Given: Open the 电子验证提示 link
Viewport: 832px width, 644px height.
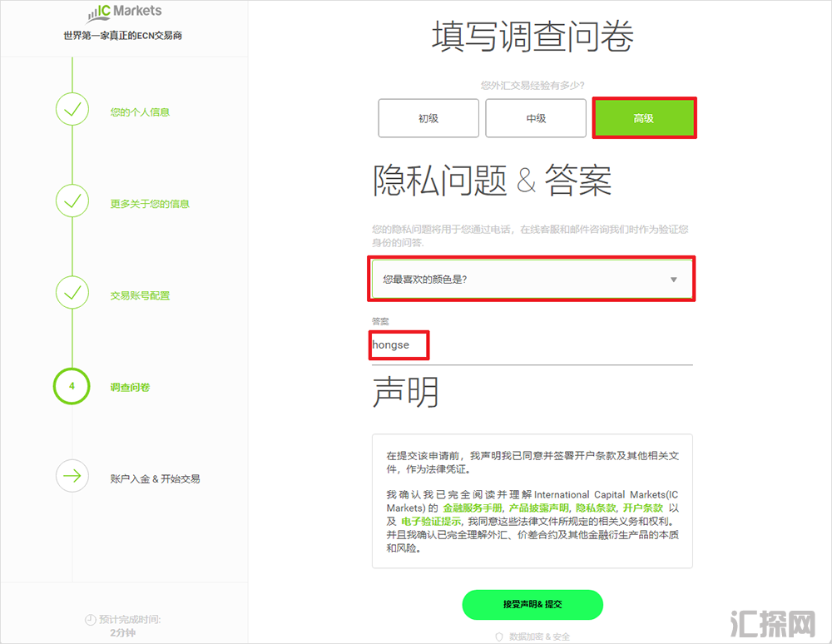Looking at the screenshot, I should pyautogui.click(x=432, y=521).
